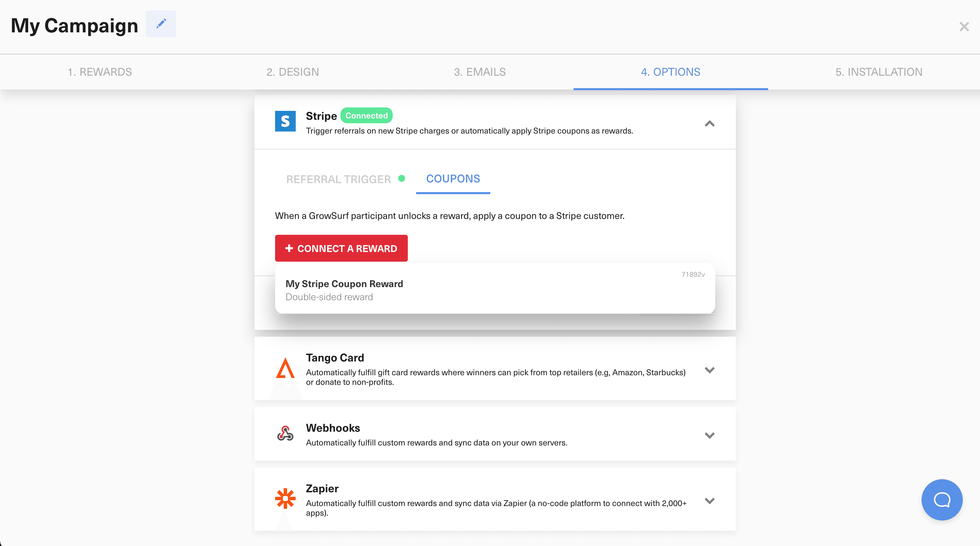Viewport: 980px width, 546px height.
Task: Click the CONNECT A REWARD button
Action: pyautogui.click(x=341, y=248)
